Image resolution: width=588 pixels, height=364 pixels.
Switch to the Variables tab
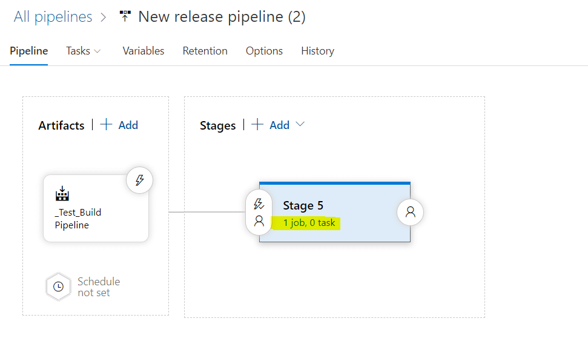click(144, 51)
